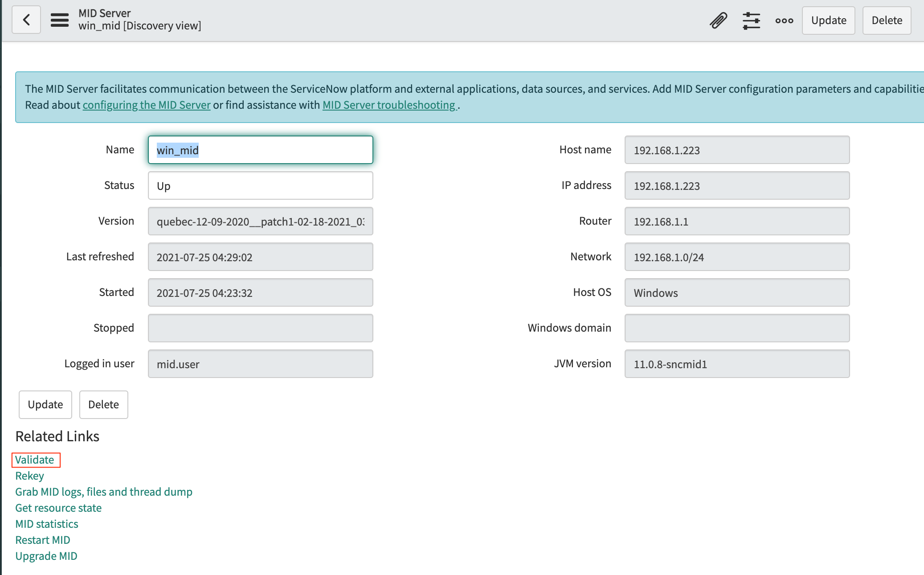Select Grab MID logs, files and thread dump
The width and height of the screenshot is (924, 575).
(x=104, y=492)
